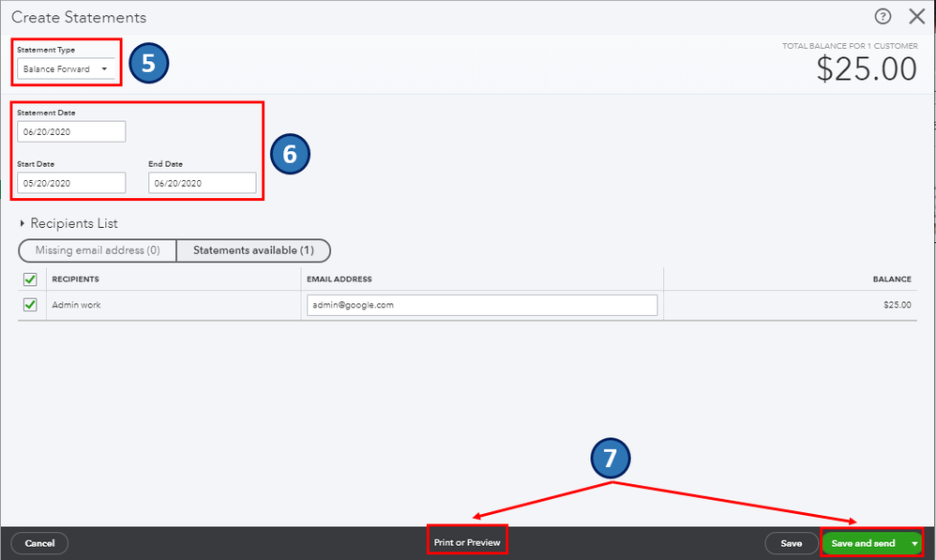Open the Save and send dropdown arrow

(x=914, y=543)
